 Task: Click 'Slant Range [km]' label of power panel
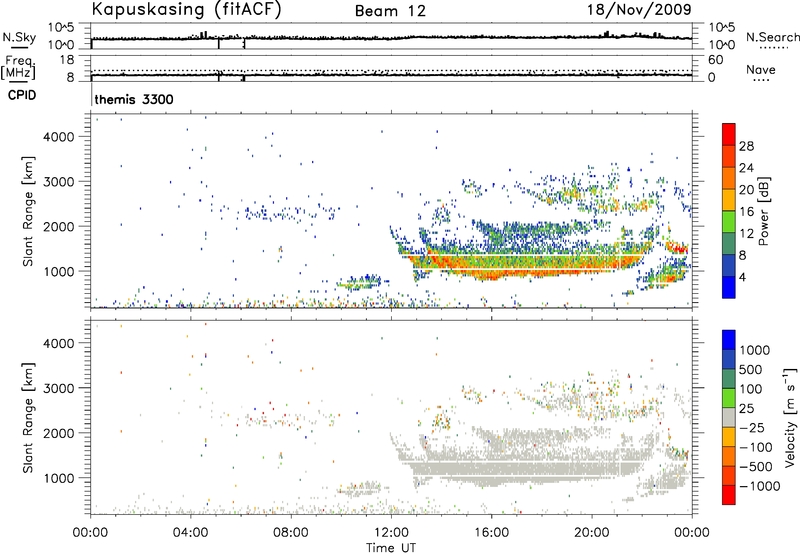[28, 211]
